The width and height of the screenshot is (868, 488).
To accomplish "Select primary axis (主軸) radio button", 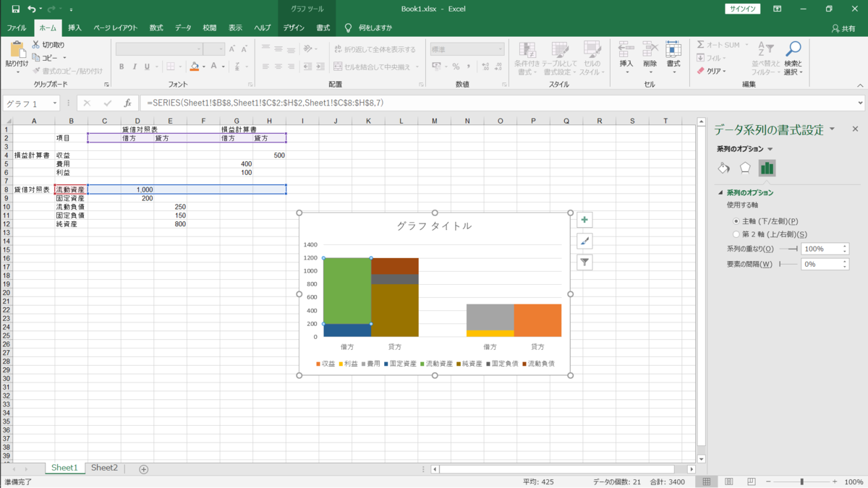I will (736, 221).
